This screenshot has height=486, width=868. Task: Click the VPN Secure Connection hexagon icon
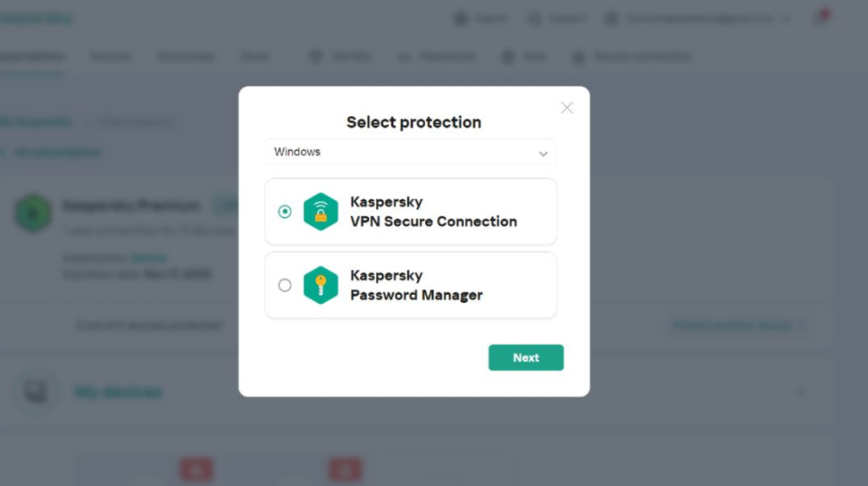click(x=320, y=212)
